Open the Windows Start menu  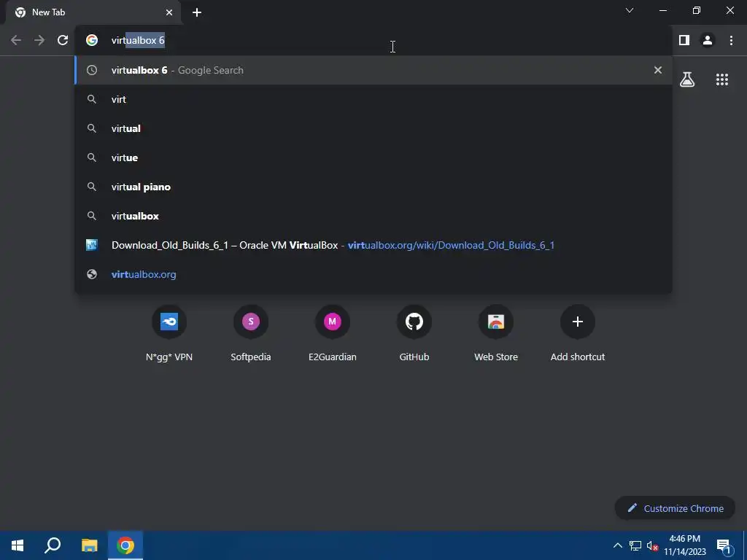point(18,545)
